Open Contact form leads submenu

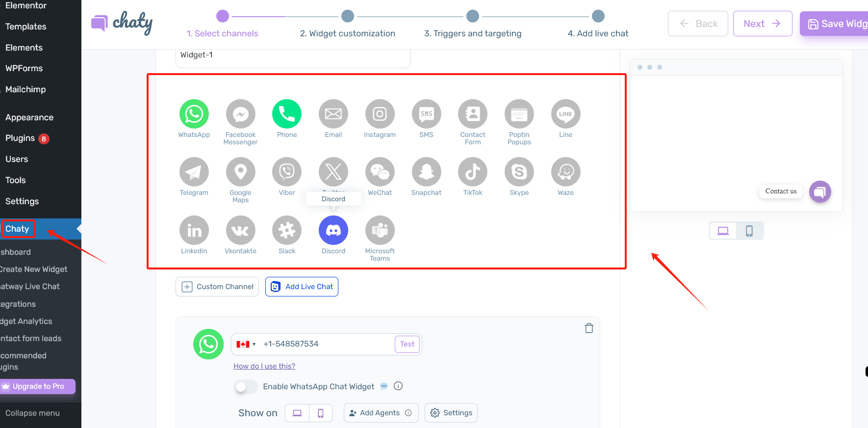pyautogui.click(x=31, y=338)
